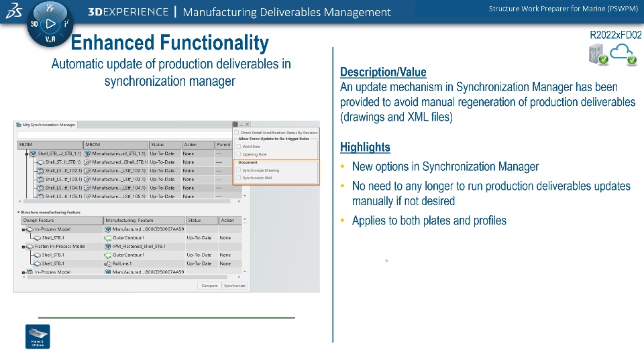Collapse the Structure manufacturing feature section
Viewport: 644px width, 362px height.
coord(19,213)
